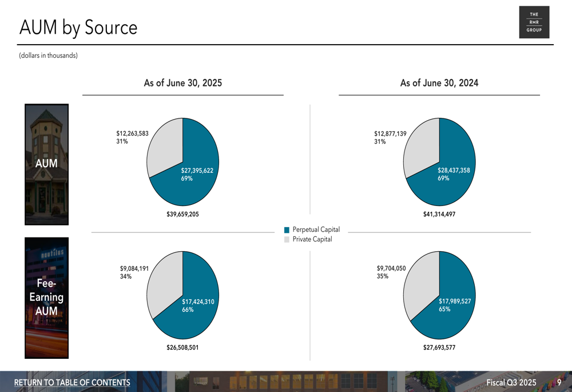This screenshot has height=392, width=572.
Task: Click the Perpetual Capital teal legend swatch
Action: (287, 230)
